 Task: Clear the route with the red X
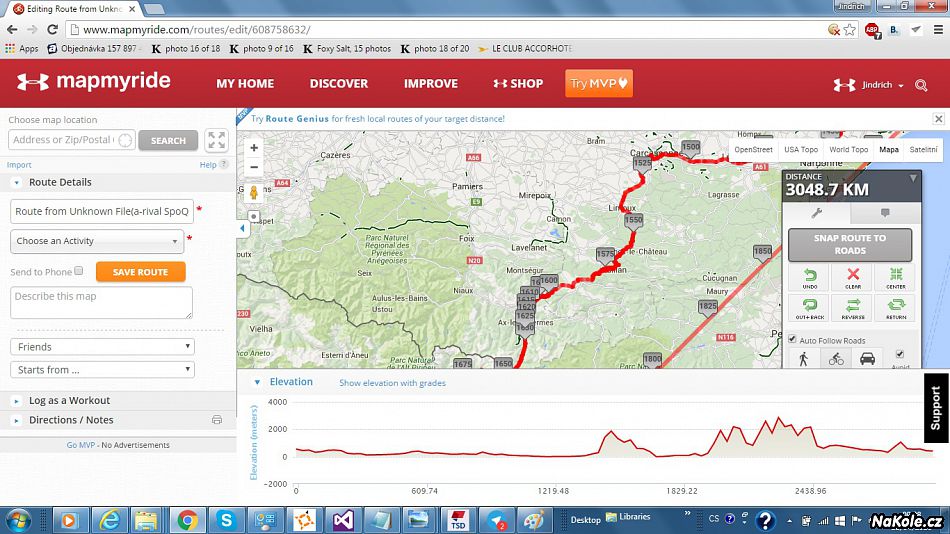852,278
